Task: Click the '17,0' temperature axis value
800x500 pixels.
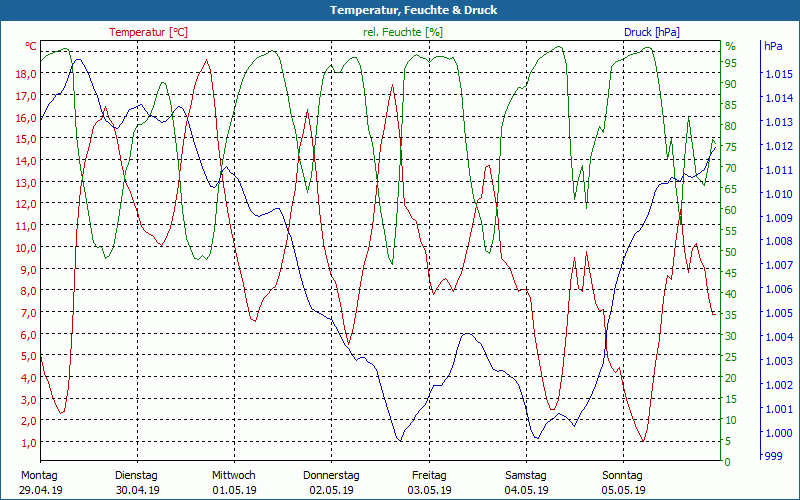Action: pyautogui.click(x=26, y=96)
